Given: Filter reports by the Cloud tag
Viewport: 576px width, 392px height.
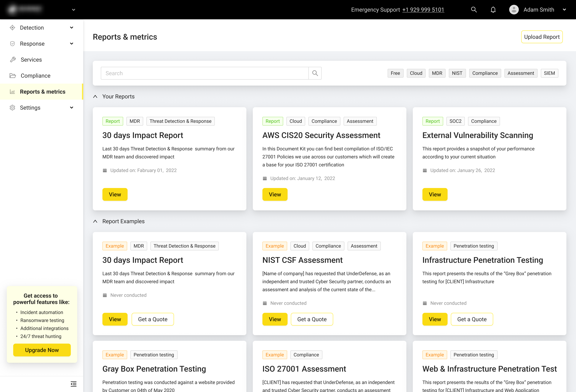Looking at the screenshot, I should [416, 73].
